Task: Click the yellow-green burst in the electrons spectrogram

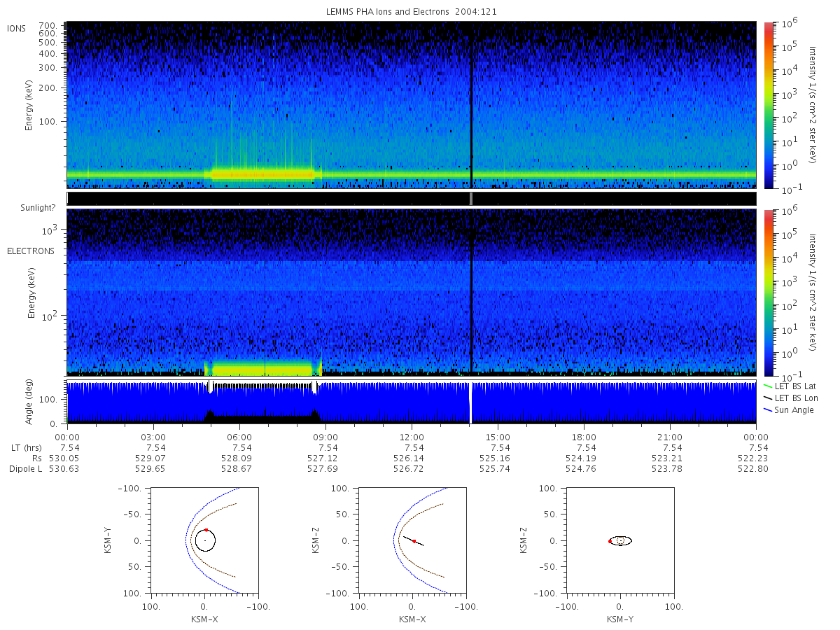Action: pyautogui.click(x=262, y=368)
